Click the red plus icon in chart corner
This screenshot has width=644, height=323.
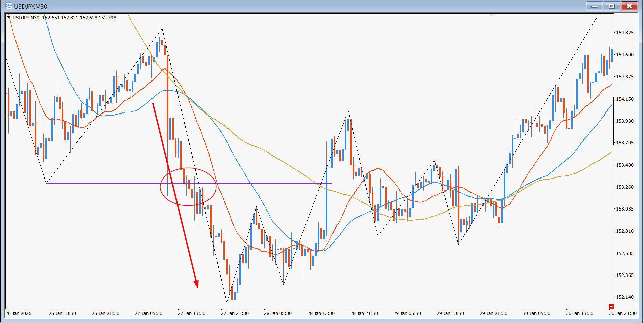[611, 306]
